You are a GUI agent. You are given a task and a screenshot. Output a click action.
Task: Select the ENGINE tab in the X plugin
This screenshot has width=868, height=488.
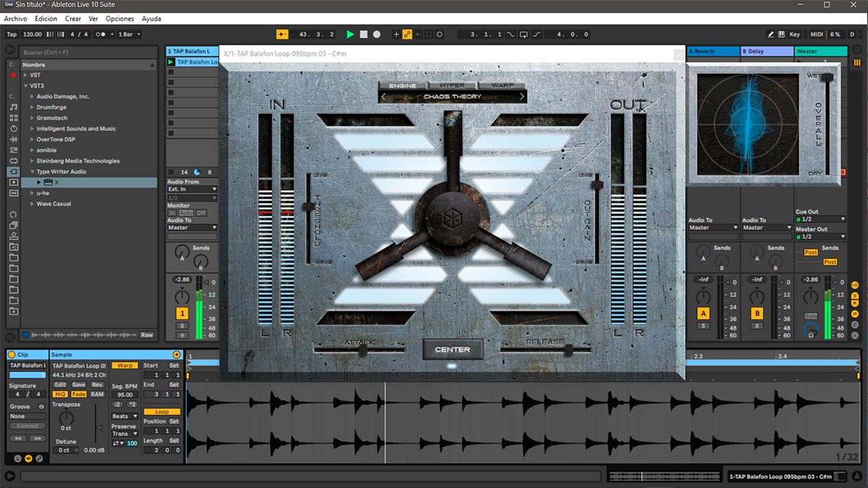(403, 85)
